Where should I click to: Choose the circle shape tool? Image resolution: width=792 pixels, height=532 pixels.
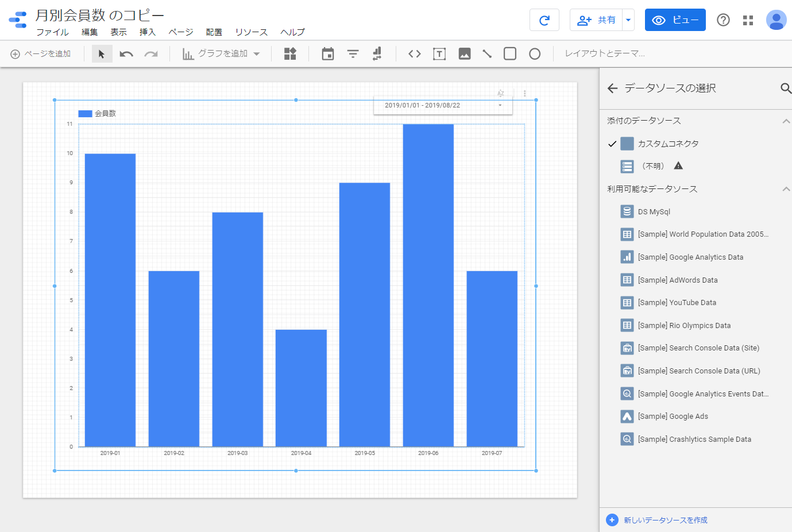[534, 54]
